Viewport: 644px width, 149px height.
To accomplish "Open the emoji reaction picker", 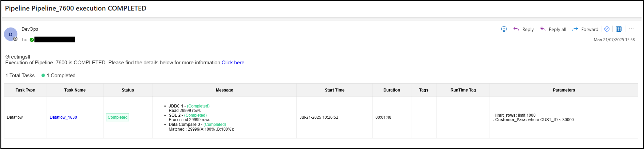I will [504, 29].
